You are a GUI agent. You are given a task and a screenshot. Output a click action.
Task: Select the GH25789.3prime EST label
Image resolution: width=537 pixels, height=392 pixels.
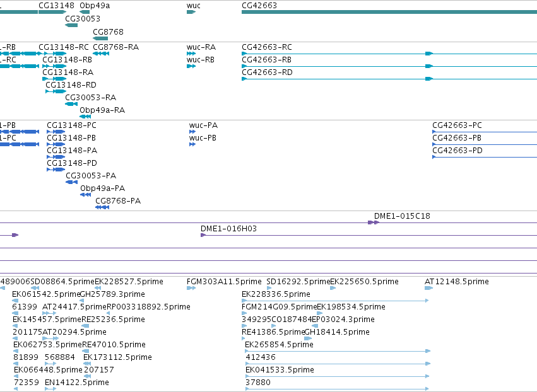[112, 294]
